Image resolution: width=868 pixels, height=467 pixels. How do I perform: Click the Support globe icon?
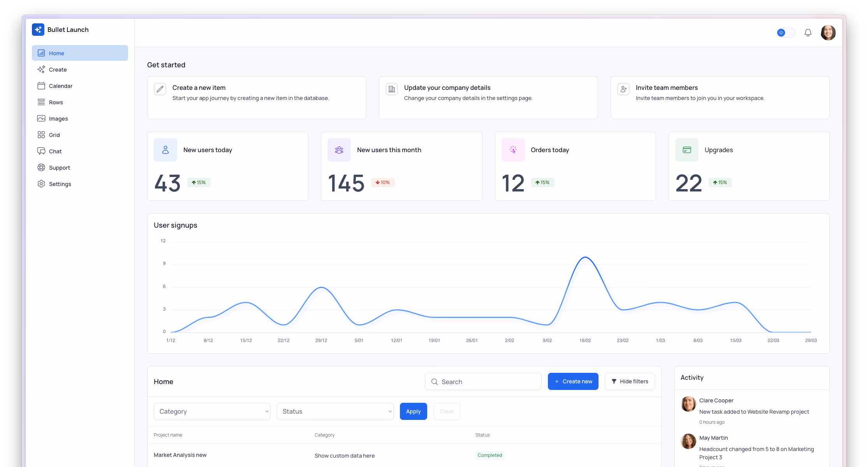(42, 167)
